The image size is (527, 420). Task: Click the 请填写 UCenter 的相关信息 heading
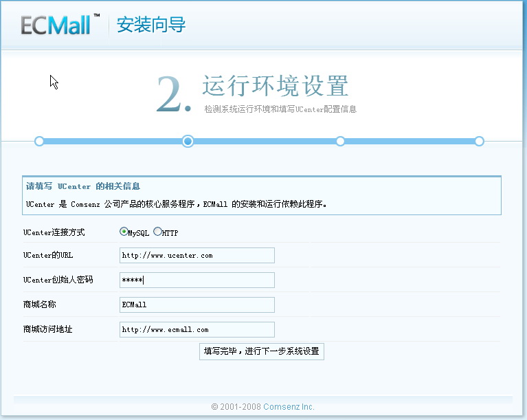[83, 186]
